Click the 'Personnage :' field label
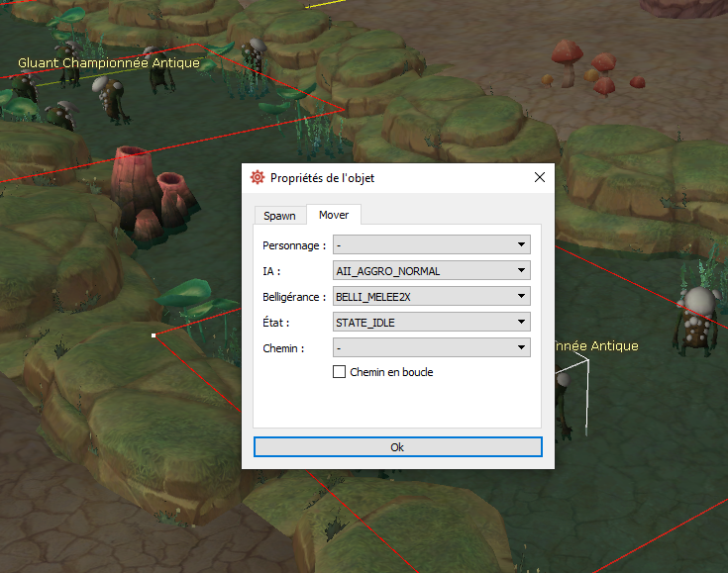 (294, 245)
